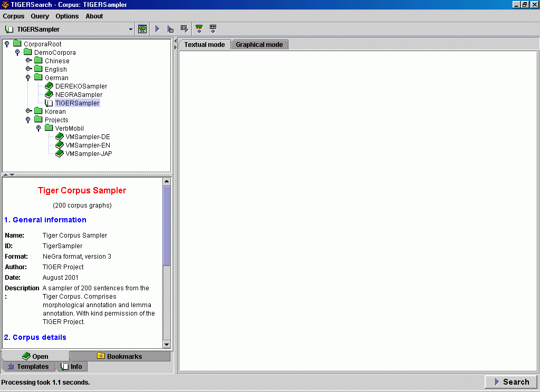
Task: Open the TIGERSampler corpus dropdown
Action: pyautogui.click(x=131, y=30)
